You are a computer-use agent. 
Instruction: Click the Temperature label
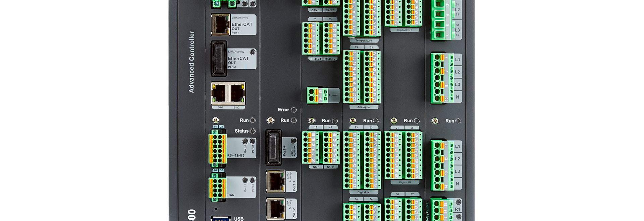pyautogui.click(x=363, y=41)
